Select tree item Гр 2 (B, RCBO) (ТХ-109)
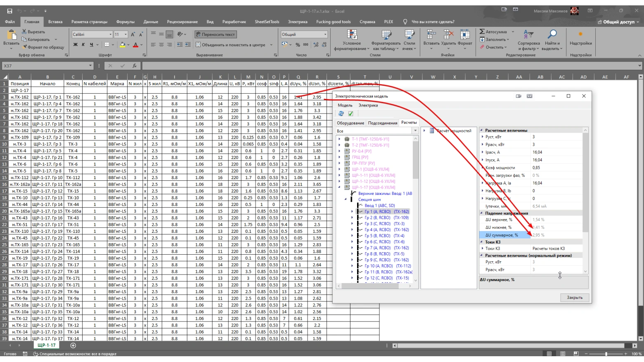This screenshot has width=644, height=362. 386,218
